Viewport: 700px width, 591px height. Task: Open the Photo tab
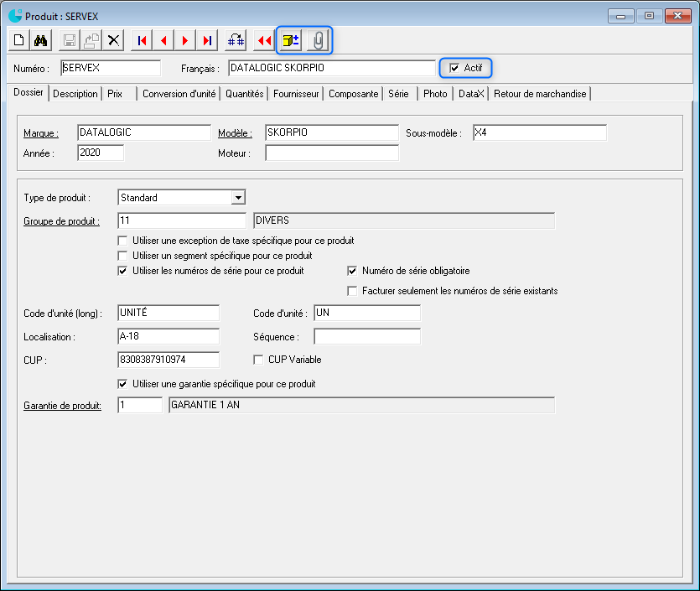[435, 94]
